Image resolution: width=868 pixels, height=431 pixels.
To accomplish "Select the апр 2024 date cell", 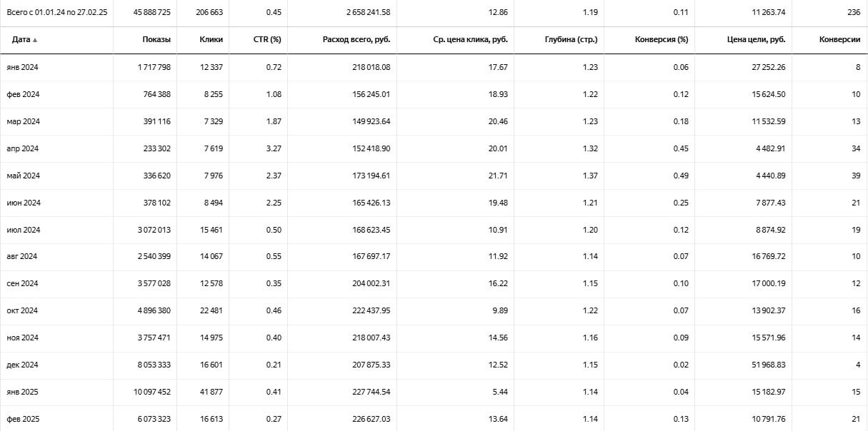I will (23, 148).
